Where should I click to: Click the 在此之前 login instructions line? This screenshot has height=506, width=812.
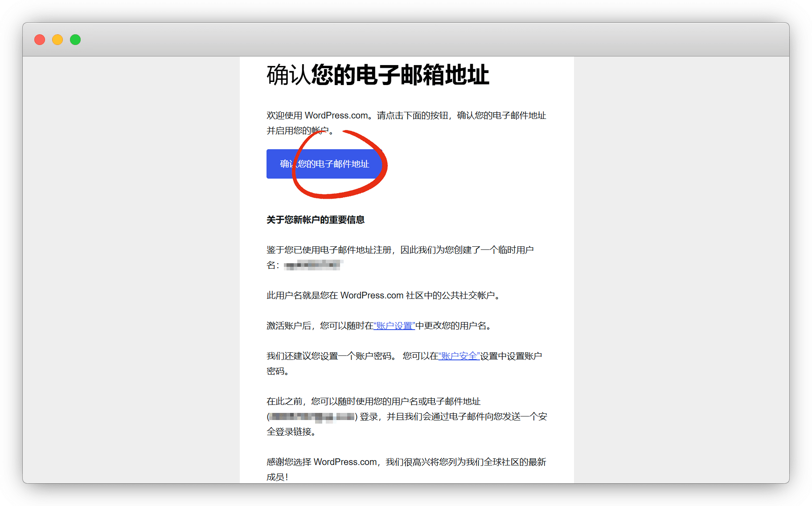(x=373, y=401)
